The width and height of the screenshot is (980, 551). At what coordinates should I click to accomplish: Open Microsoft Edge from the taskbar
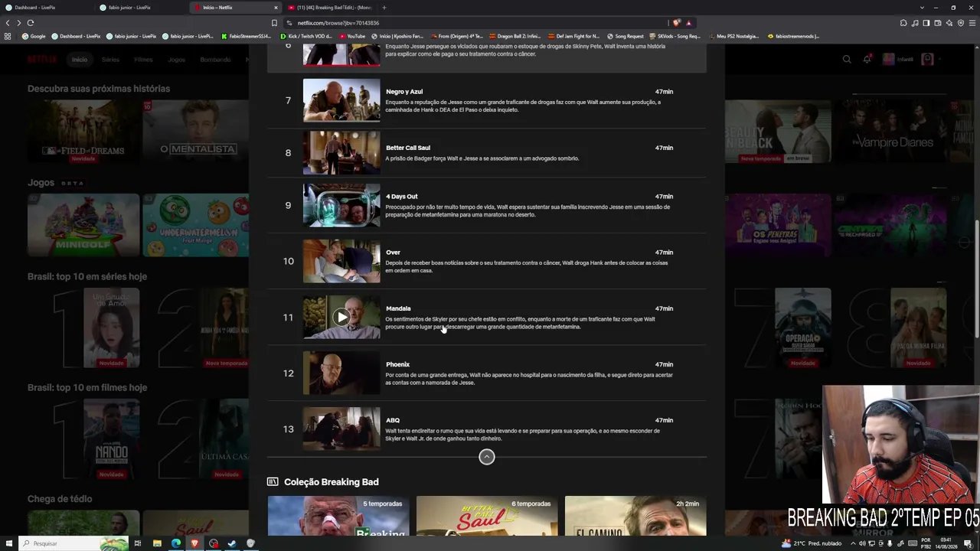pos(176,543)
